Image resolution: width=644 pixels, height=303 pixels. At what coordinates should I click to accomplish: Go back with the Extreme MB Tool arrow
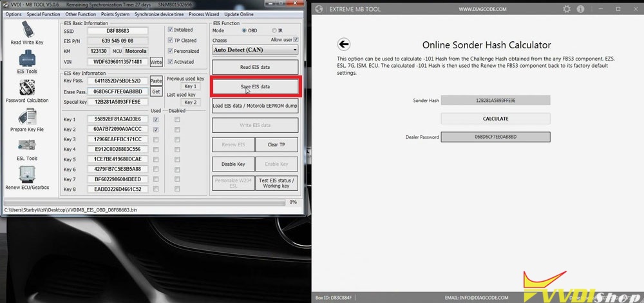pos(343,44)
